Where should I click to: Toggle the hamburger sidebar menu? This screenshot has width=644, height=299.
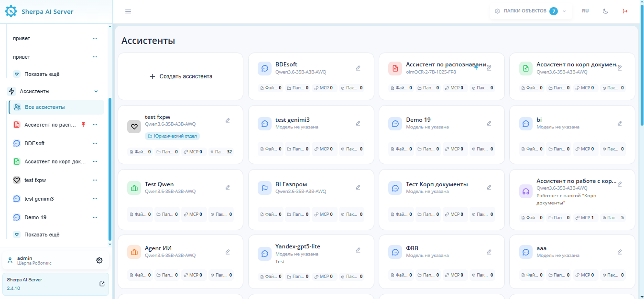click(x=128, y=11)
